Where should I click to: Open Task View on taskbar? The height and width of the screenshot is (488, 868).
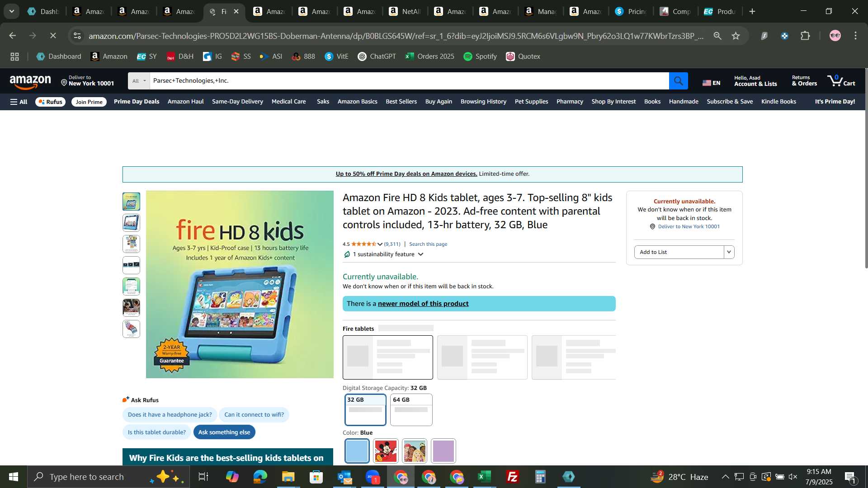pyautogui.click(x=203, y=477)
